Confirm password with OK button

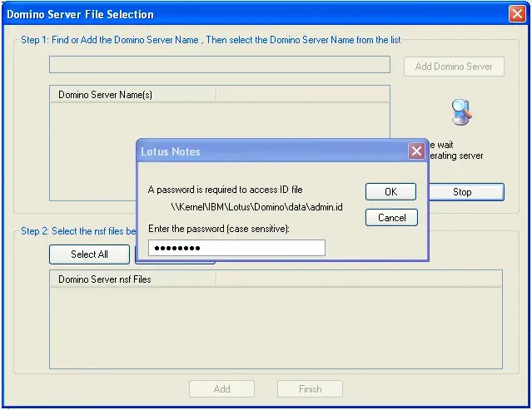(x=390, y=192)
